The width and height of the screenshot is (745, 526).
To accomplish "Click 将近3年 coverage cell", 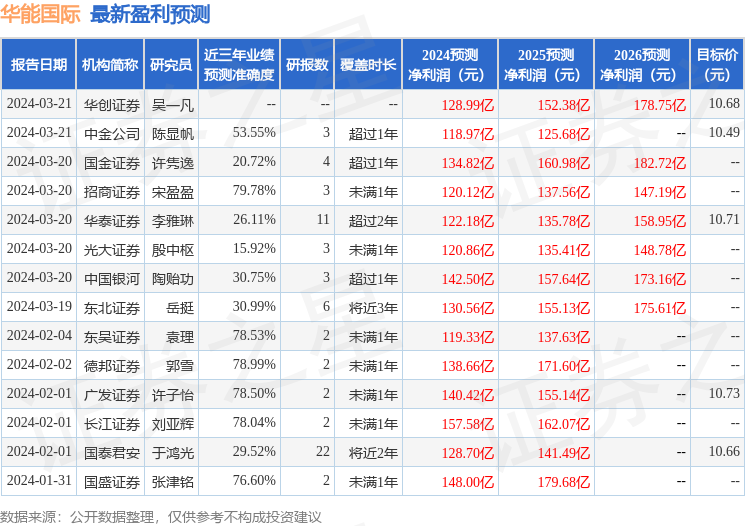I will point(373,308).
